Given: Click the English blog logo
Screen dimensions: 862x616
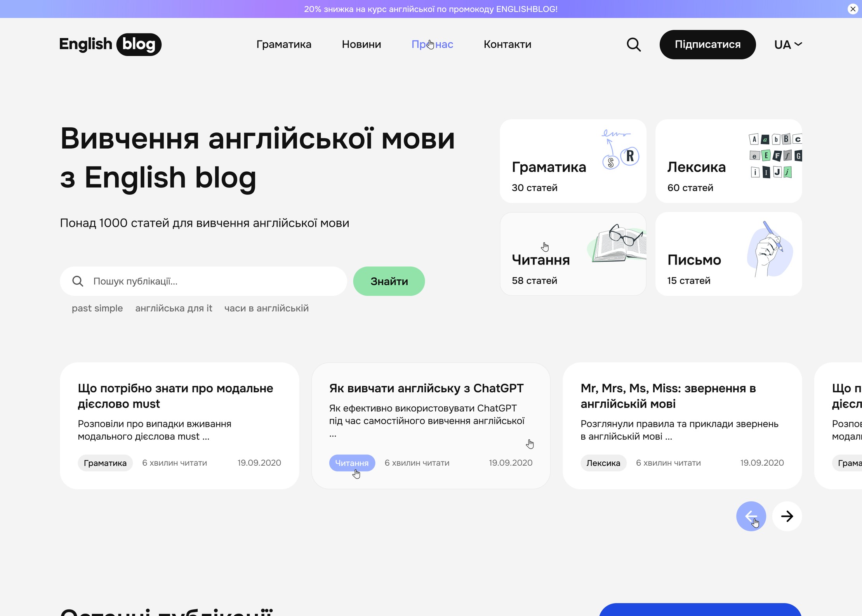Looking at the screenshot, I should (110, 44).
